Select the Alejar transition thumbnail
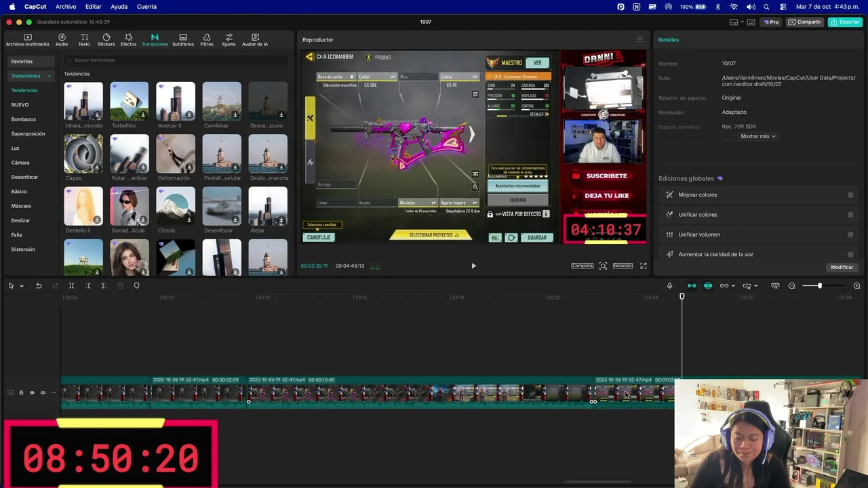This screenshot has width=868, height=488. 268,206
